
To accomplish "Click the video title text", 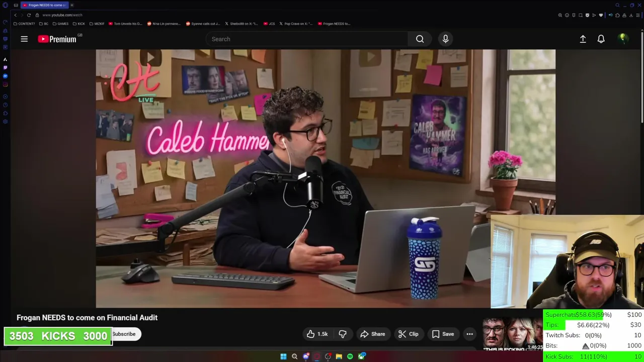I will [x=87, y=317].
